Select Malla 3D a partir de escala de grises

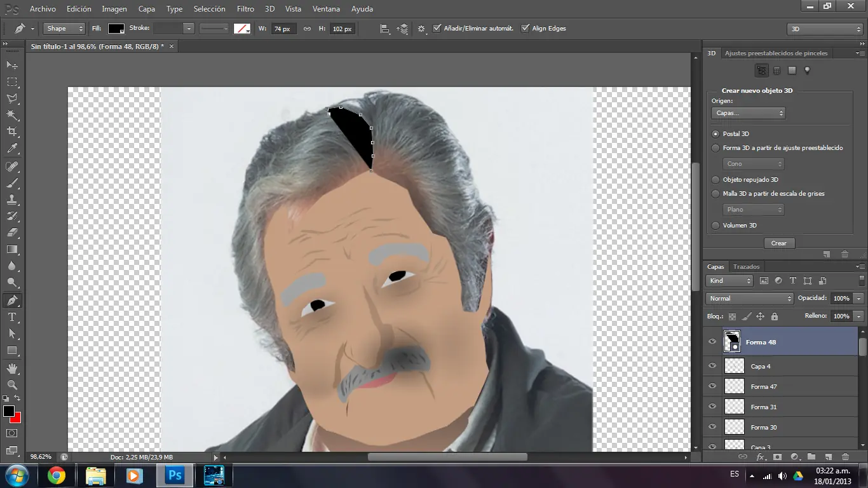click(716, 194)
